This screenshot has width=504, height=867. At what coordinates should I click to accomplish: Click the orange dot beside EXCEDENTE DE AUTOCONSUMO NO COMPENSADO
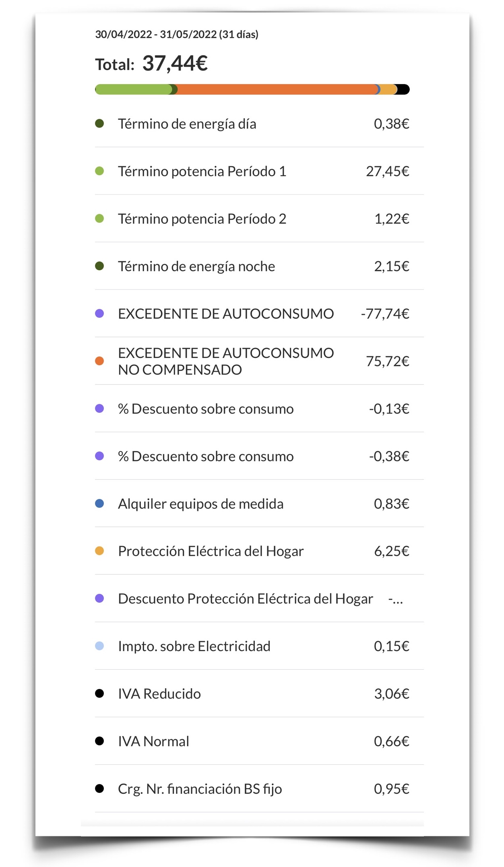(x=99, y=361)
